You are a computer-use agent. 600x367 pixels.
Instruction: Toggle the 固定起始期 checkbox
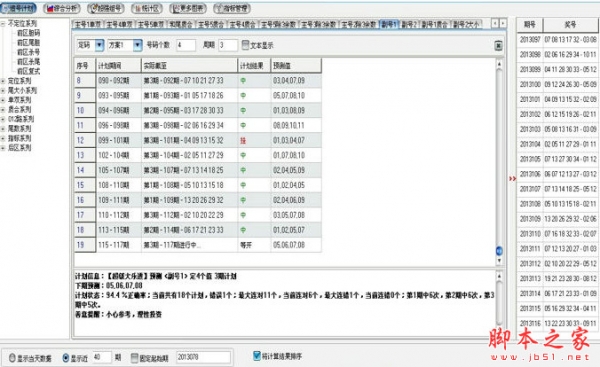[134, 358]
